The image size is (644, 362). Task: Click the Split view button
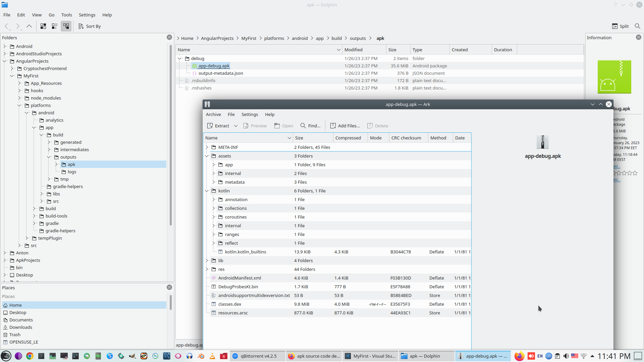620,26
